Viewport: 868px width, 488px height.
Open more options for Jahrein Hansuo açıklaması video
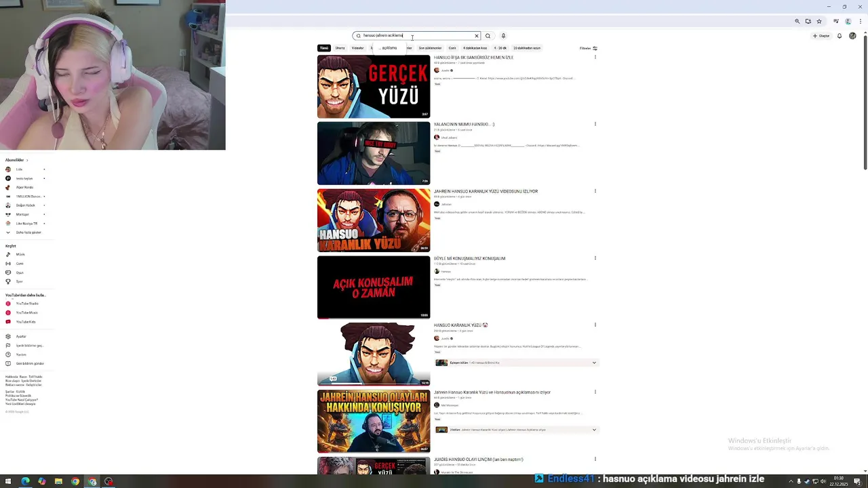coord(595,392)
